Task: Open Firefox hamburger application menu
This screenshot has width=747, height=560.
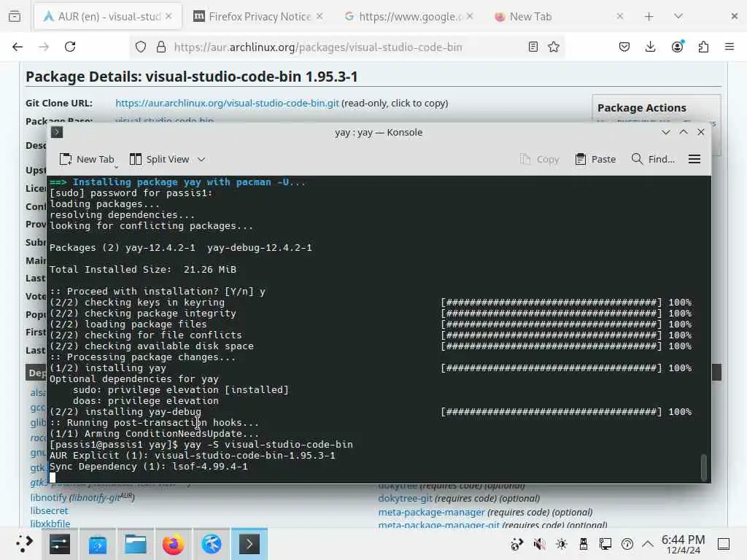Action: tap(729, 47)
